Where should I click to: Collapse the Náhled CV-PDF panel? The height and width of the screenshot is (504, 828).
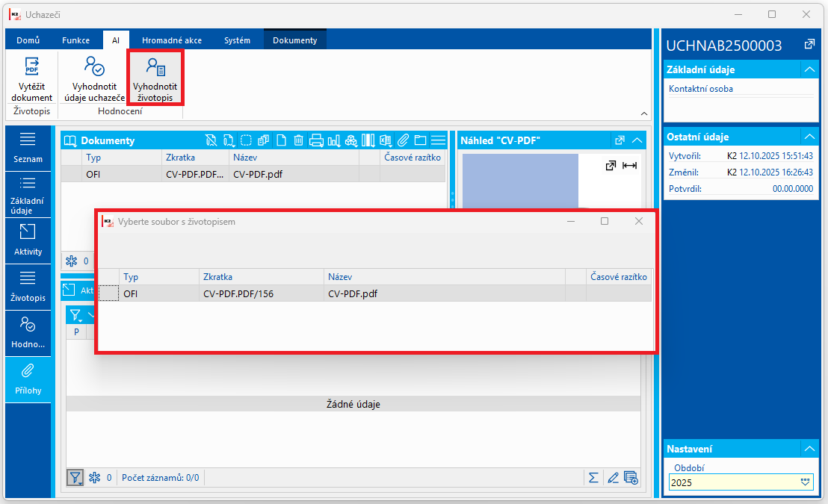pyautogui.click(x=637, y=140)
